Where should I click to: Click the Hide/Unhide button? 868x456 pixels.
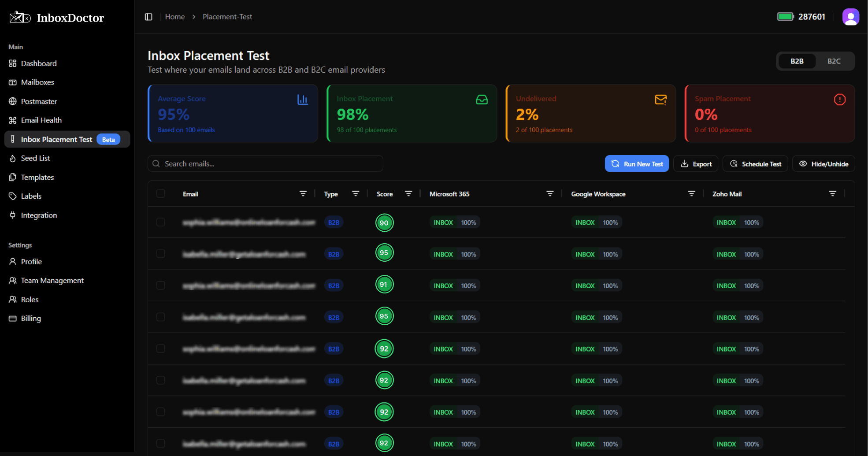[x=823, y=163]
